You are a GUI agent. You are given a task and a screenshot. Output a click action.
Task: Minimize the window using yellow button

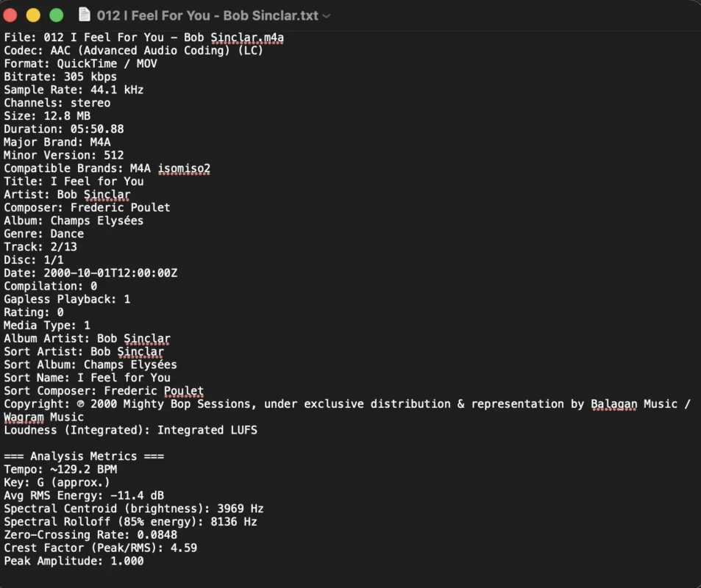point(33,15)
